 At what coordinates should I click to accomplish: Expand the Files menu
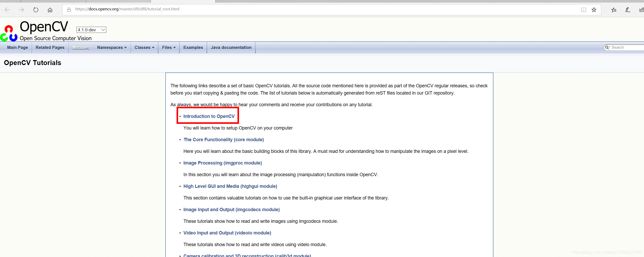[169, 47]
